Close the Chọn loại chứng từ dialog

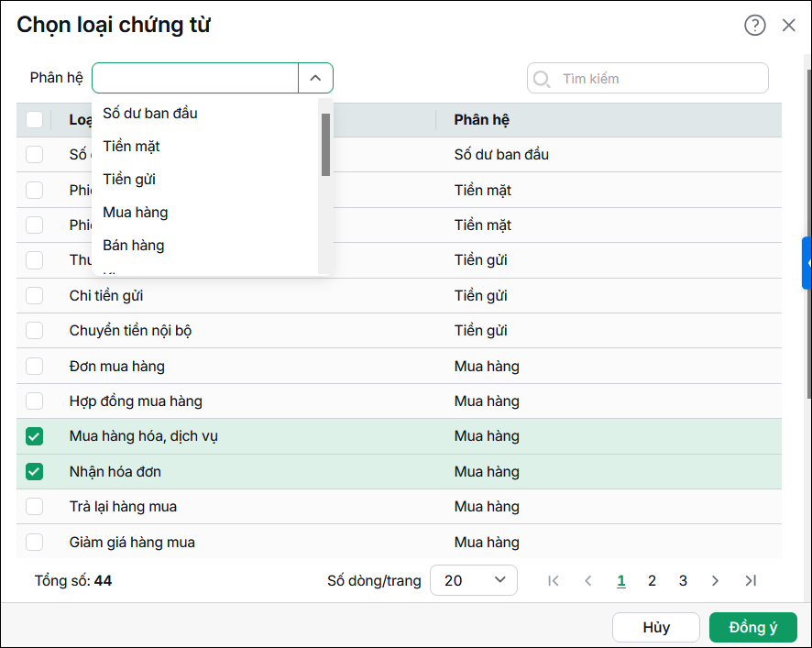point(789,25)
